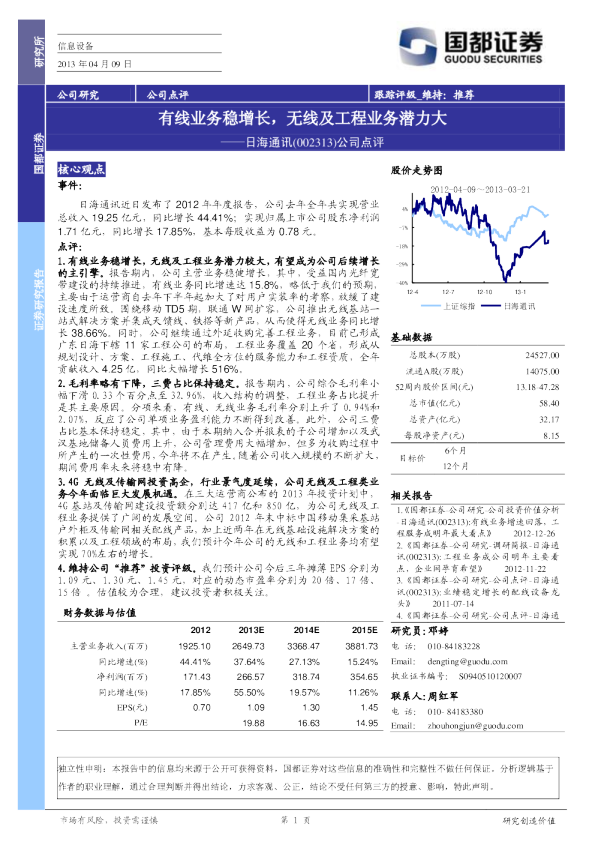Click the 跟踪评级_维持: 推荐 rating label
The height and width of the screenshot is (842, 595).
point(424,95)
